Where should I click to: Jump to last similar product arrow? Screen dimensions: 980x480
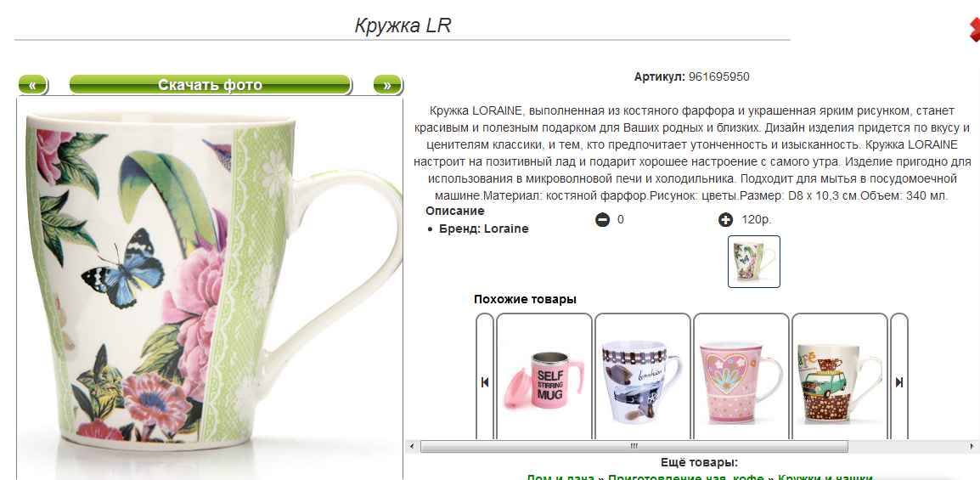click(898, 381)
